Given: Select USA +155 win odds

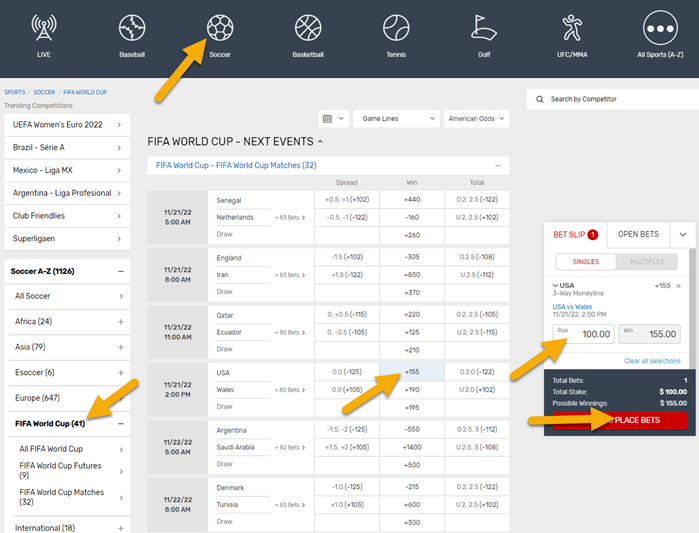Looking at the screenshot, I should 411,371.
